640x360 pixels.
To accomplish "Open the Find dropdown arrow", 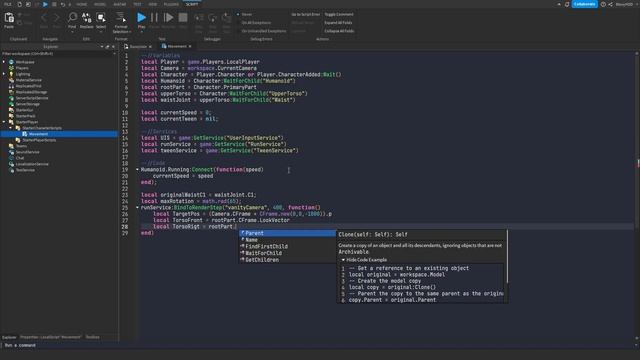I will [x=72, y=31].
